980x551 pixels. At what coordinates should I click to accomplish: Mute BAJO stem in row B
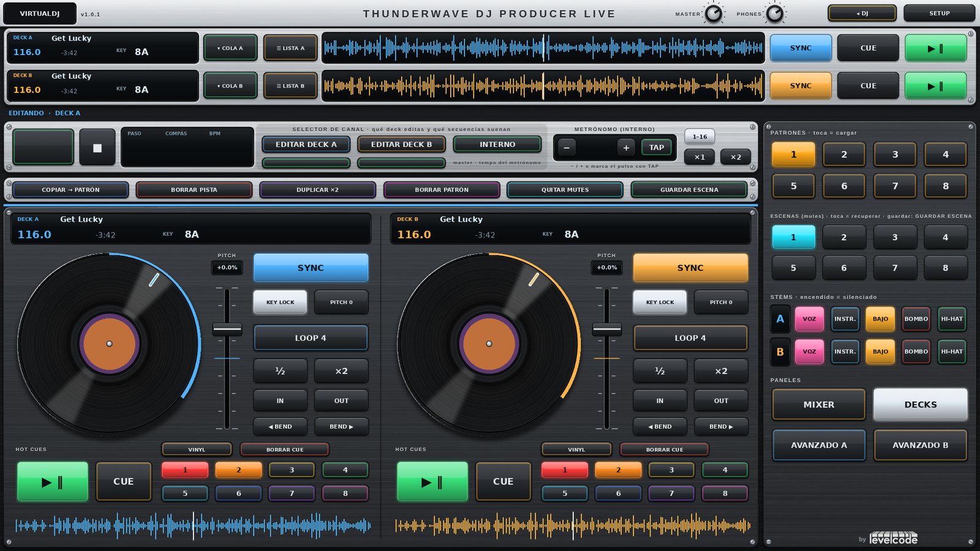[880, 352]
